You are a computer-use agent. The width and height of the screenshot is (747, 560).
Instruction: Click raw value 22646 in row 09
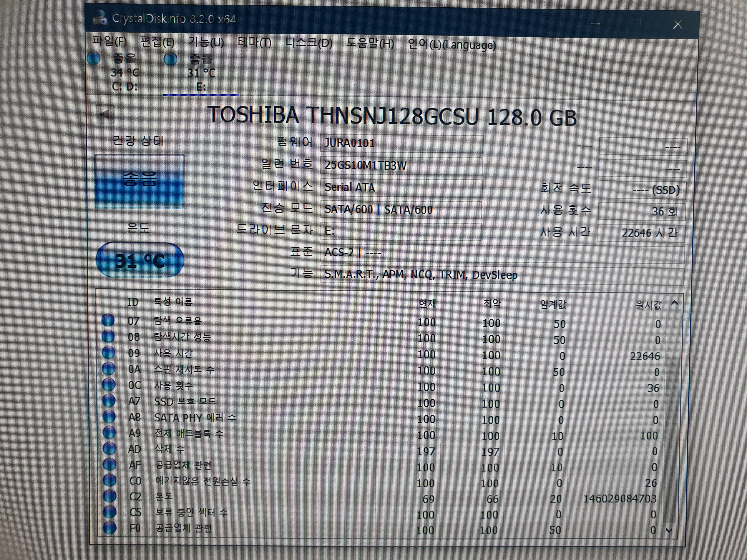645,356
